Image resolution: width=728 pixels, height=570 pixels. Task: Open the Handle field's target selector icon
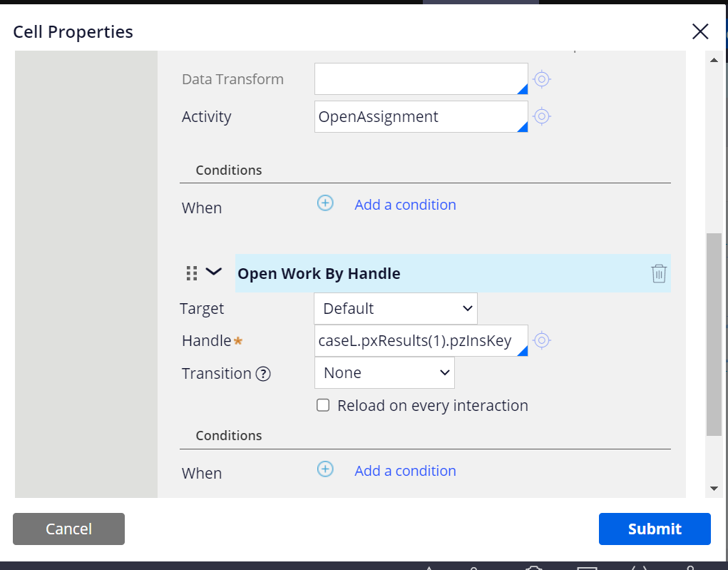tap(541, 340)
